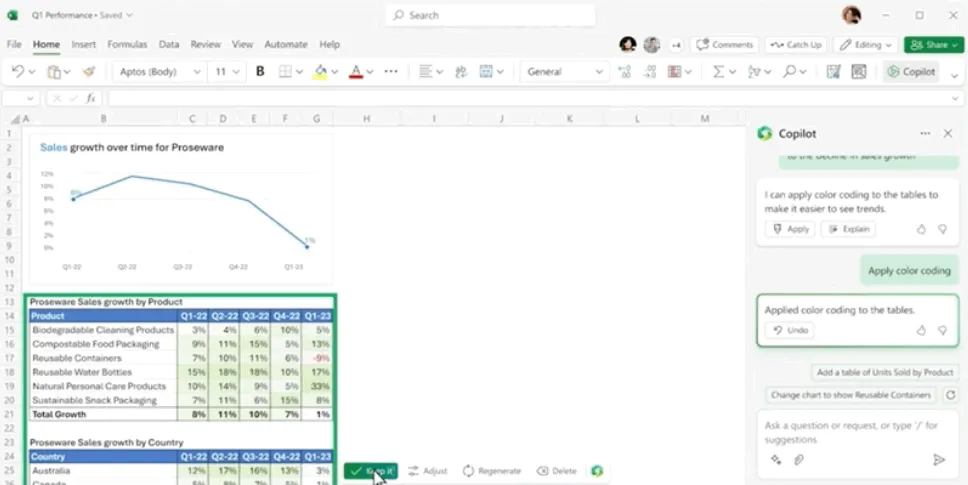Viewport: 968px width, 485px height.
Task: Open the font name dropdown Aptos (Body)
Action: coord(160,72)
